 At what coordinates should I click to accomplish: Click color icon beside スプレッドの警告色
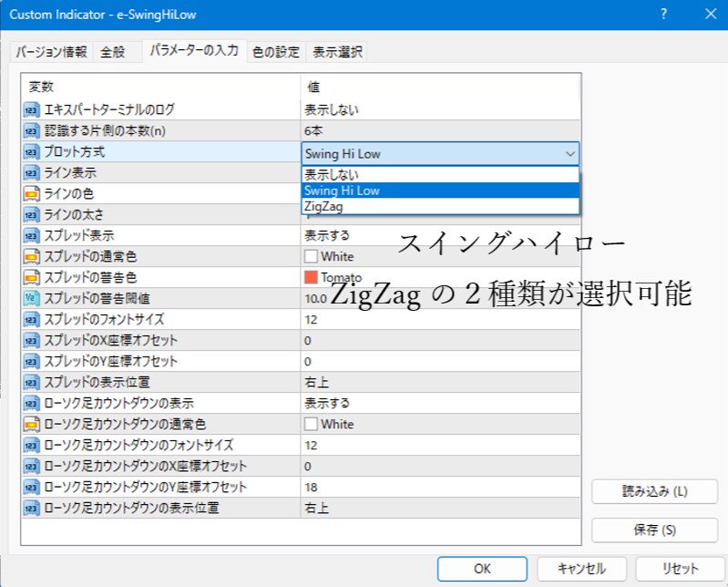click(31, 278)
